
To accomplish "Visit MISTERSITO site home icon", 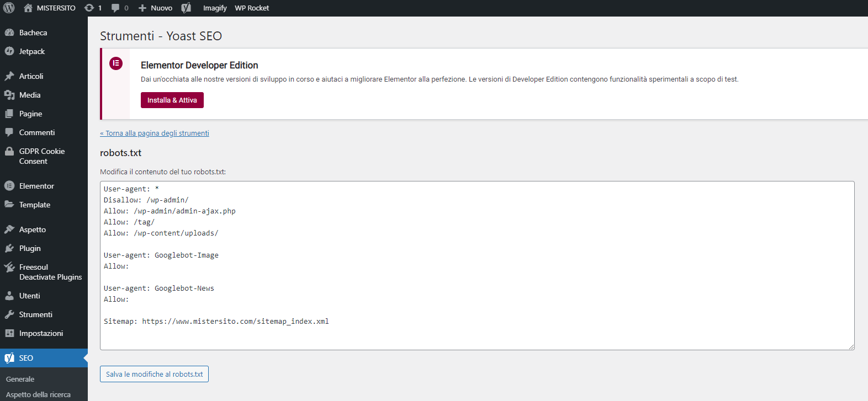I will [28, 8].
